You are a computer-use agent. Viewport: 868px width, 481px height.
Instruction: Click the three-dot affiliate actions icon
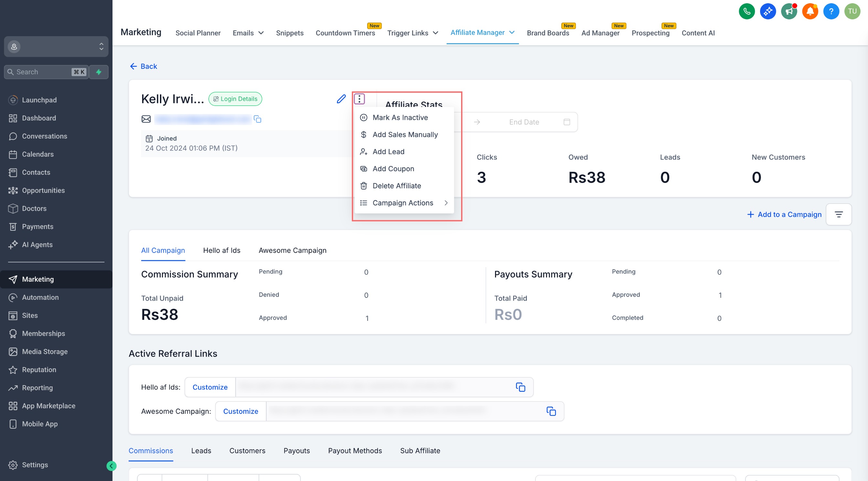359,99
